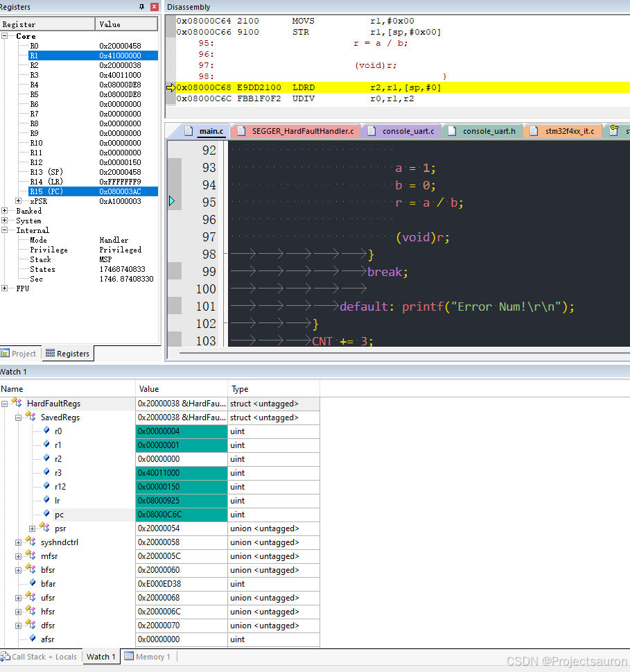Click the union icon beside mfsr
This screenshot has width=630, height=672.
point(31,556)
